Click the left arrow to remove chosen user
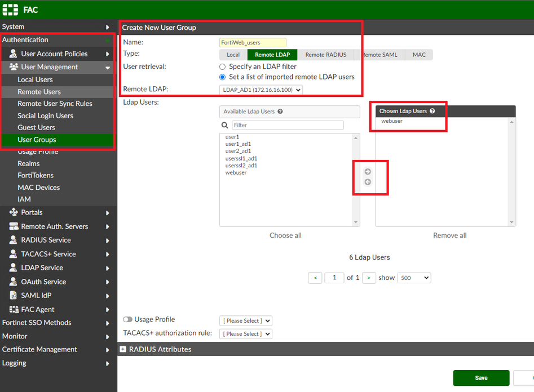 (x=368, y=182)
